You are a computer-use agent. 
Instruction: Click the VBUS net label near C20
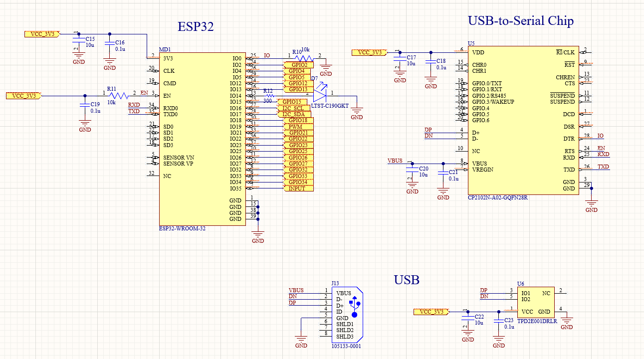click(x=395, y=161)
